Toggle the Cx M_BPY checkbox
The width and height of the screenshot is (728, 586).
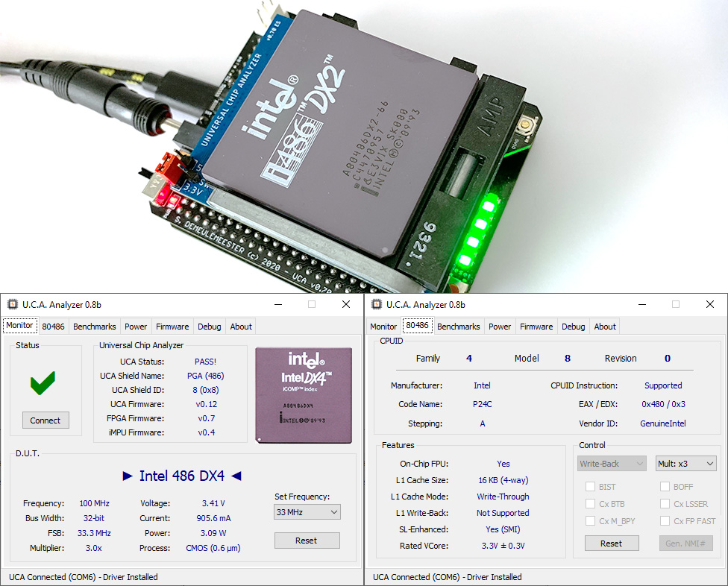[590, 520]
